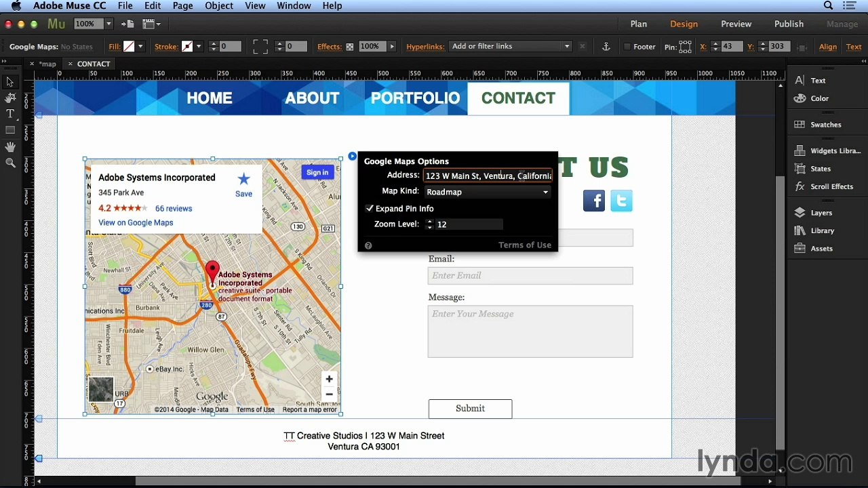
Task: Open Spotlight search in menu bar
Action: pyautogui.click(x=828, y=6)
